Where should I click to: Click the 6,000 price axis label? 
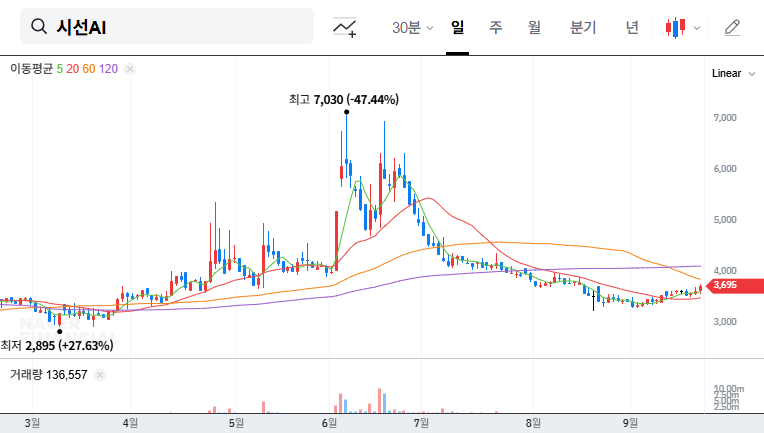click(x=725, y=169)
